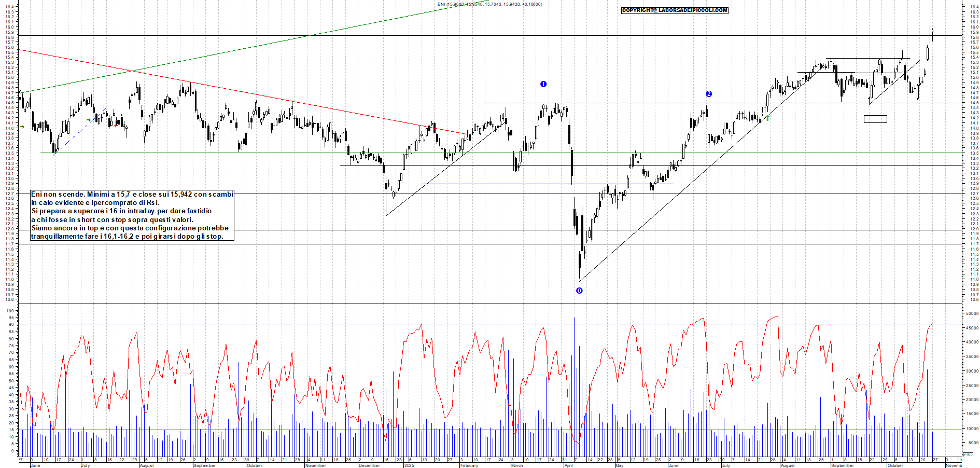Expand the ENI quote header text
The width and height of the screenshot is (980, 468).
(490, 4)
